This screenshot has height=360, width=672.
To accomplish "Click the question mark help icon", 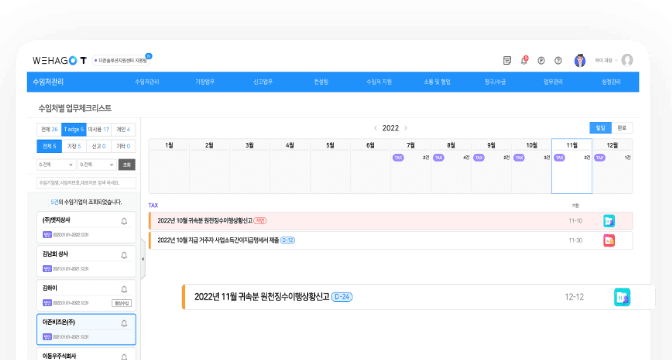I will pyautogui.click(x=558, y=61).
